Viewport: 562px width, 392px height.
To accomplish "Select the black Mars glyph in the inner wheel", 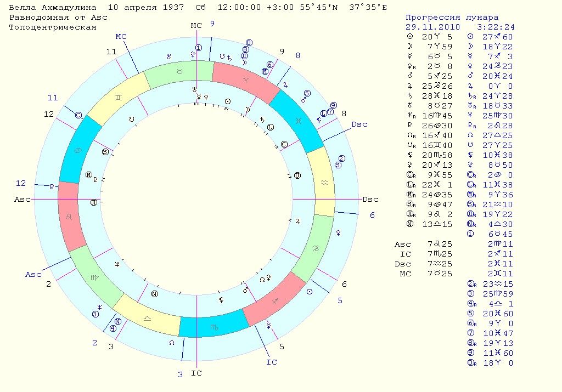I will (245, 289).
